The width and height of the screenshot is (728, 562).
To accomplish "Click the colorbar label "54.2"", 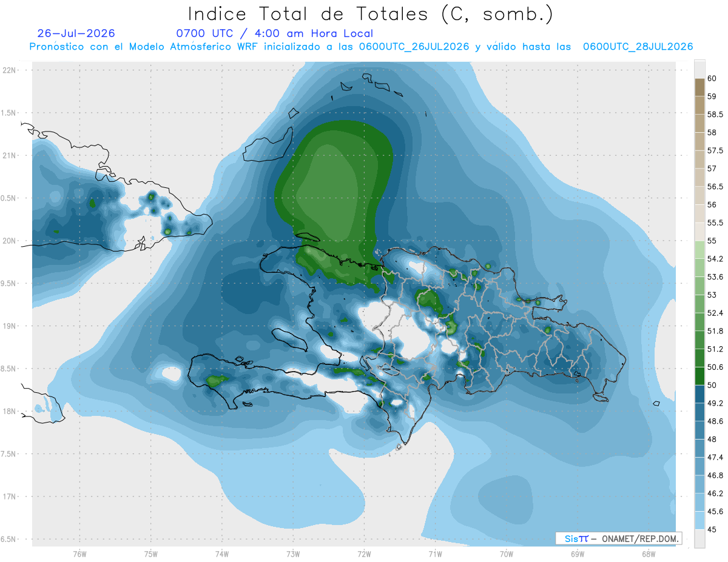I will [715, 259].
